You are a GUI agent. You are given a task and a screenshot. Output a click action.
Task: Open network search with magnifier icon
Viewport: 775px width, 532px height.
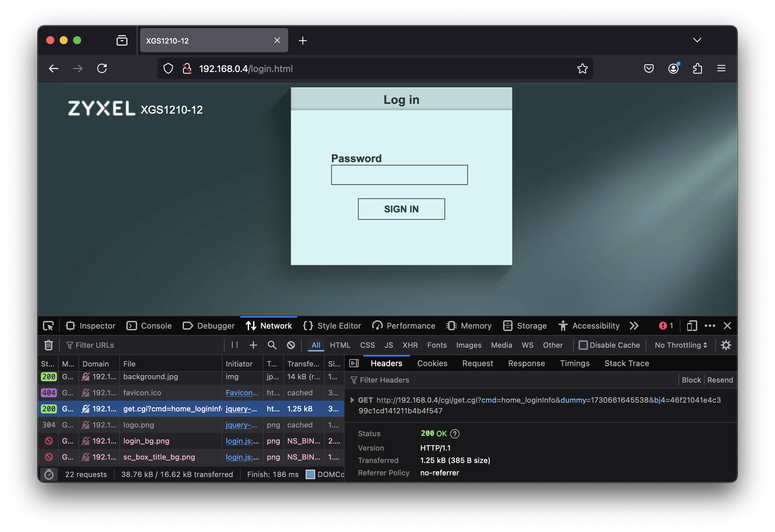point(272,345)
